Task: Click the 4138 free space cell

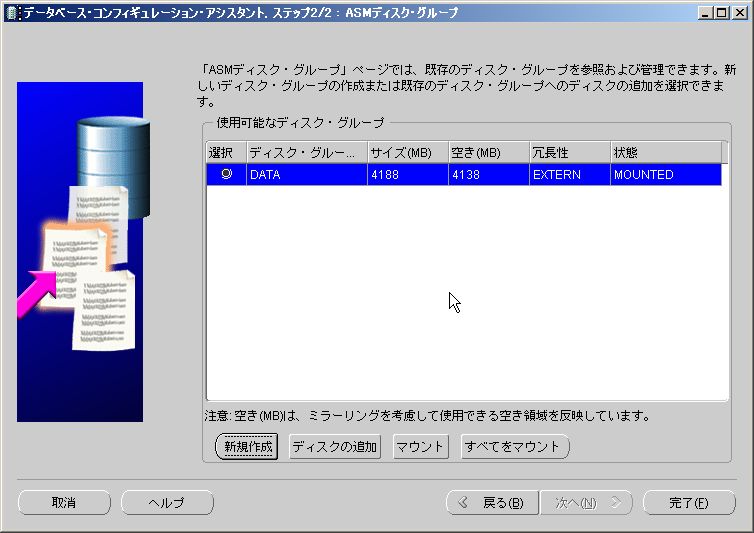Action: [x=489, y=175]
